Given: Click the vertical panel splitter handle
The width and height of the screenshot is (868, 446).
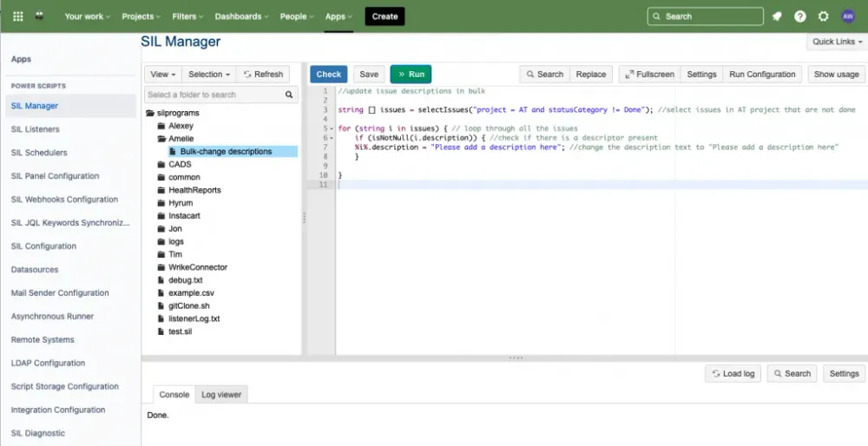Looking at the screenshot, I should coord(304,218).
